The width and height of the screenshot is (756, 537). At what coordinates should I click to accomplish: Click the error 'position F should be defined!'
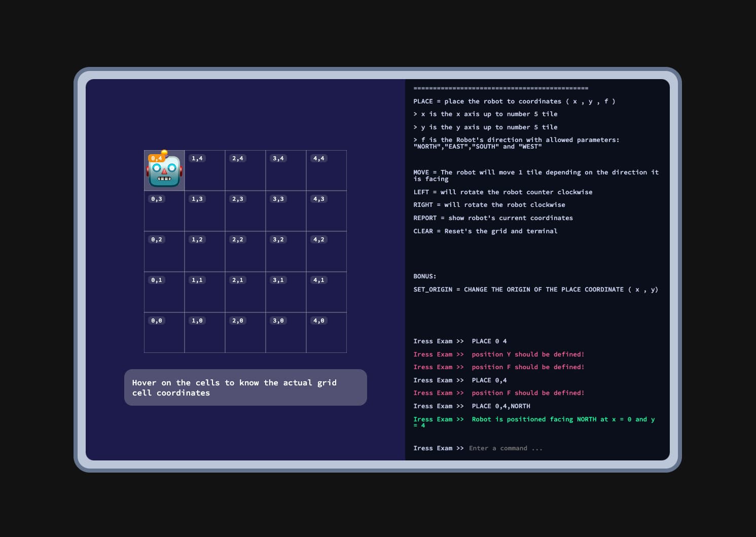pos(528,392)
